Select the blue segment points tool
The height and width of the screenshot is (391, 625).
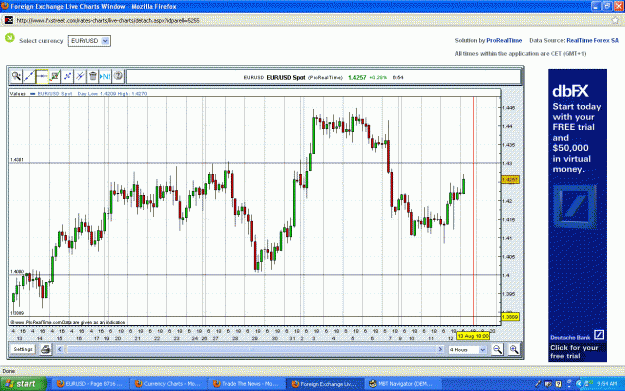67,76
